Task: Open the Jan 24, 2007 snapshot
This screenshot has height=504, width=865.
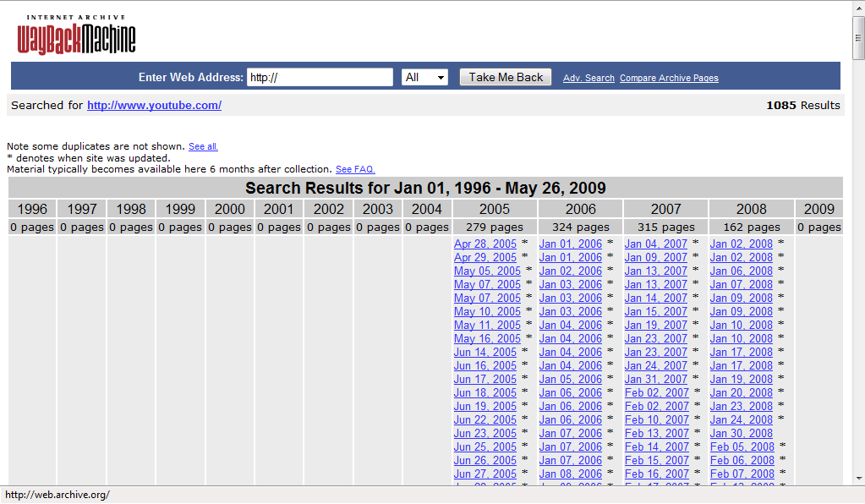Action: (x=656, y=365)
